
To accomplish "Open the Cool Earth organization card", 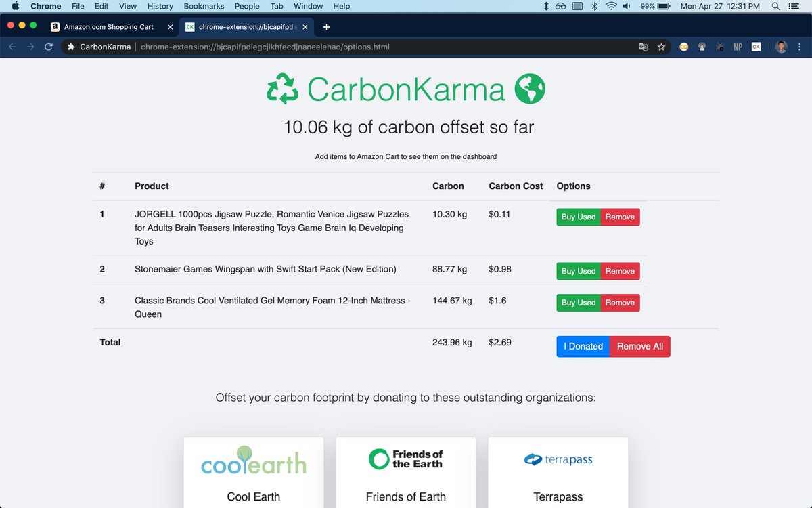I will tap(254, 472).
